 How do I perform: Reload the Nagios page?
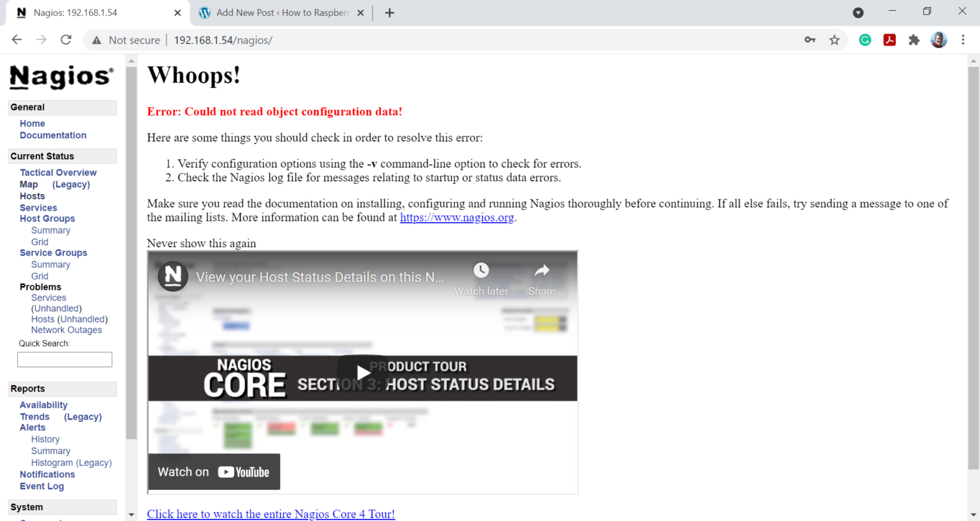(x=66, y=40)
